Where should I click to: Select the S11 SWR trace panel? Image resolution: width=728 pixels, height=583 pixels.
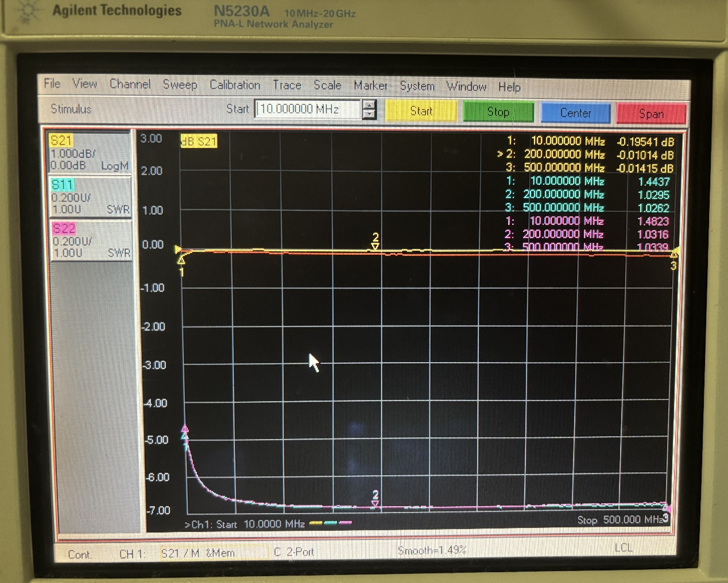tap(90, 197)
